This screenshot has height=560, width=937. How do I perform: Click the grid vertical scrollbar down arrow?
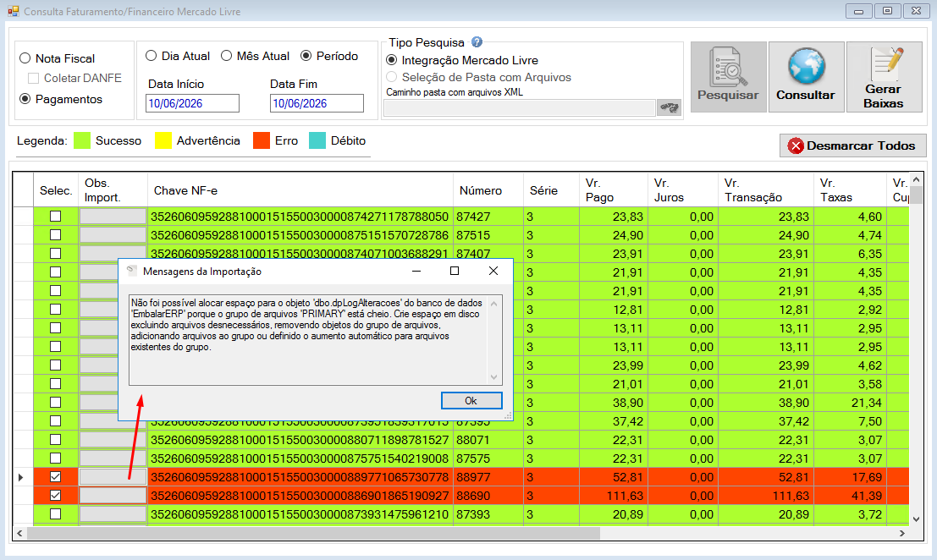[916, 519]
